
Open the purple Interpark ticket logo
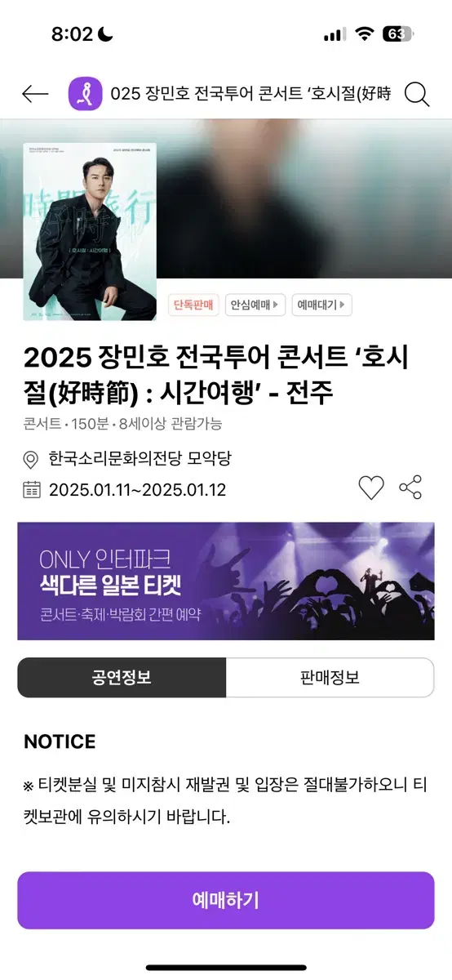pos(86,94)
